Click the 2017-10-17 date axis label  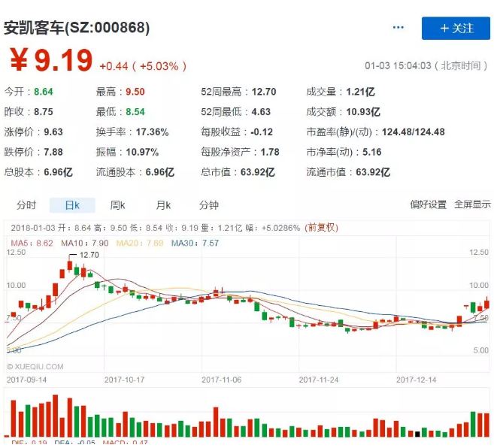point(125,380)
